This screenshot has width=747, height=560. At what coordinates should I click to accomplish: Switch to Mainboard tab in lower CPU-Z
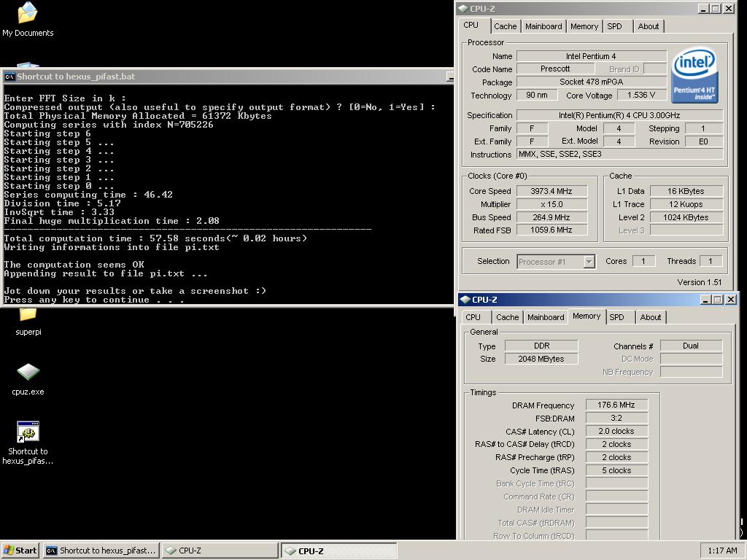coord(546,317)
